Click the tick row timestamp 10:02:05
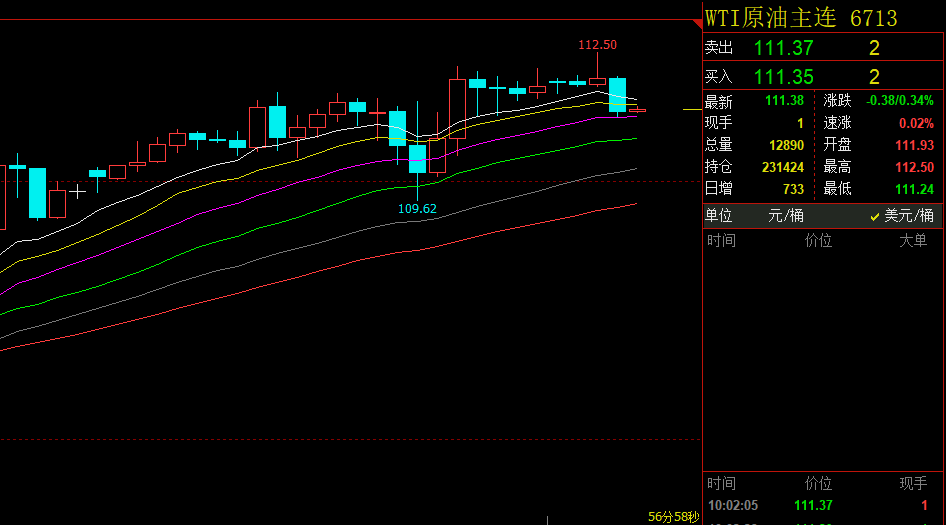Image resolution: width=946 pixels, height=525 pixels. tap(732, 506)
